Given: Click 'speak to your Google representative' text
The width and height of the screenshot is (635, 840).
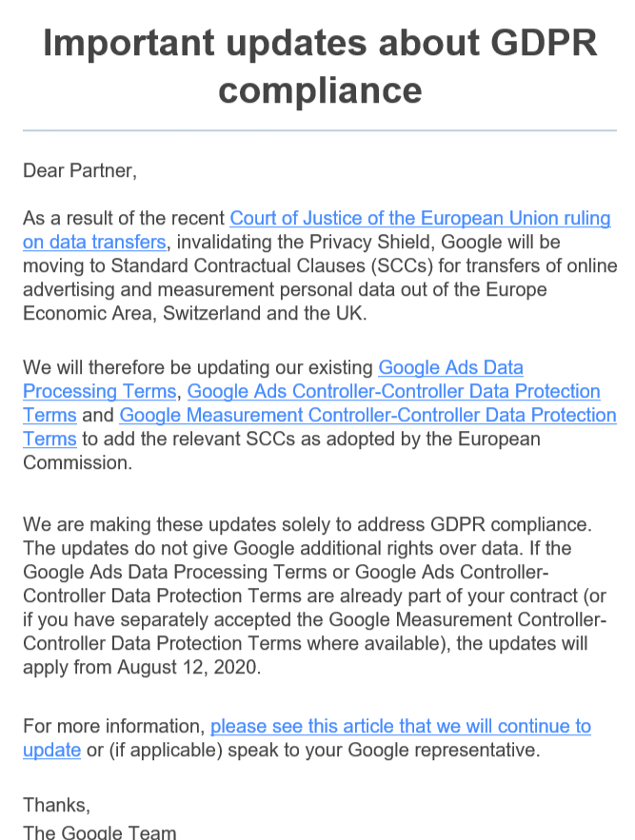Looking at the screenshot, I should [383, 750].
